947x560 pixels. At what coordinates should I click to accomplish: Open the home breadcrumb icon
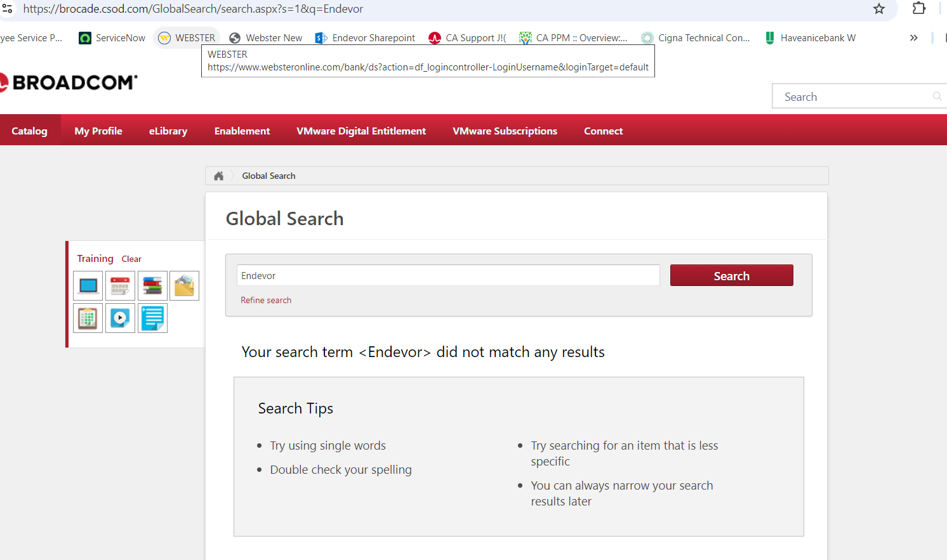[219, 176]
